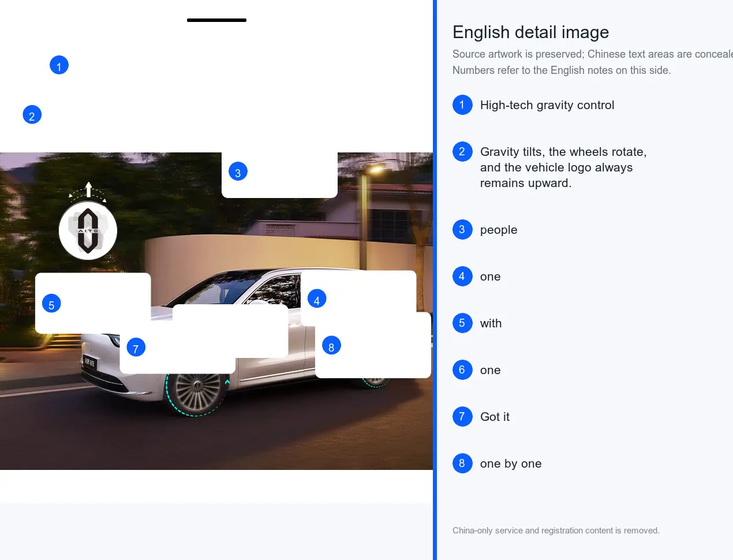Select the "Numbers refer to the English notes" line

[x=562, y=70]
